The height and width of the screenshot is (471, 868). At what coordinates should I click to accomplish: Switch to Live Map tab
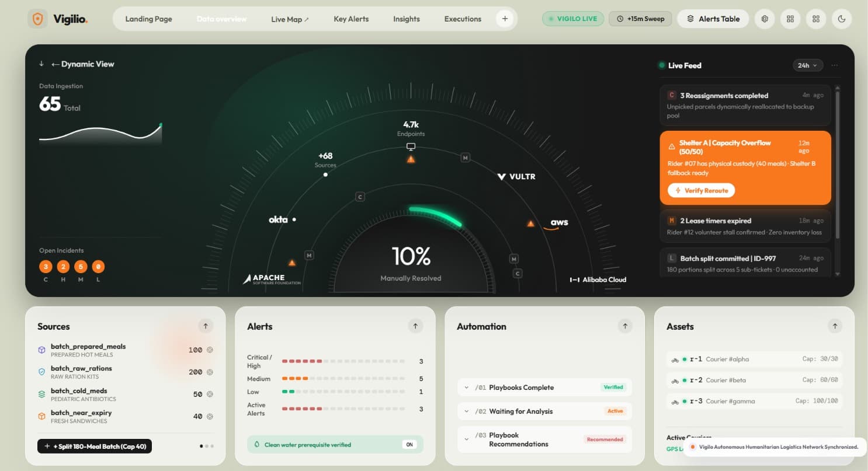coord(290,19)
